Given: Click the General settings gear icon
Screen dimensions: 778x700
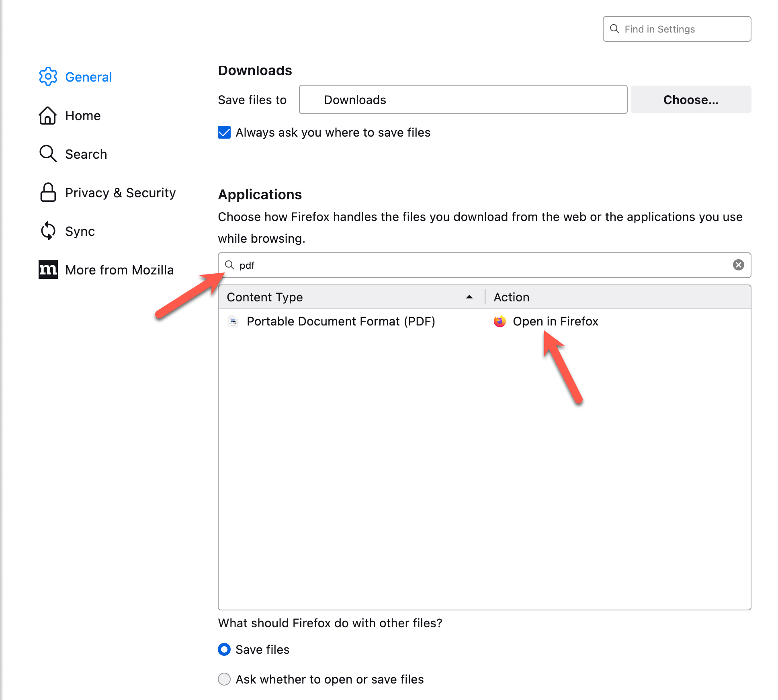Looking at the screenshot, I should pyautogui.click(x=48, y=77).
